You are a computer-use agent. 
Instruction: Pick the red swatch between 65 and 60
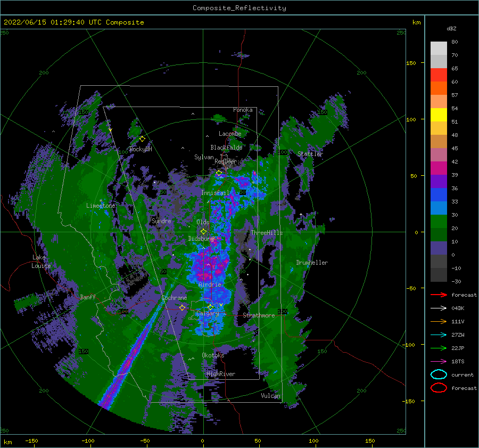pos(439,75)
